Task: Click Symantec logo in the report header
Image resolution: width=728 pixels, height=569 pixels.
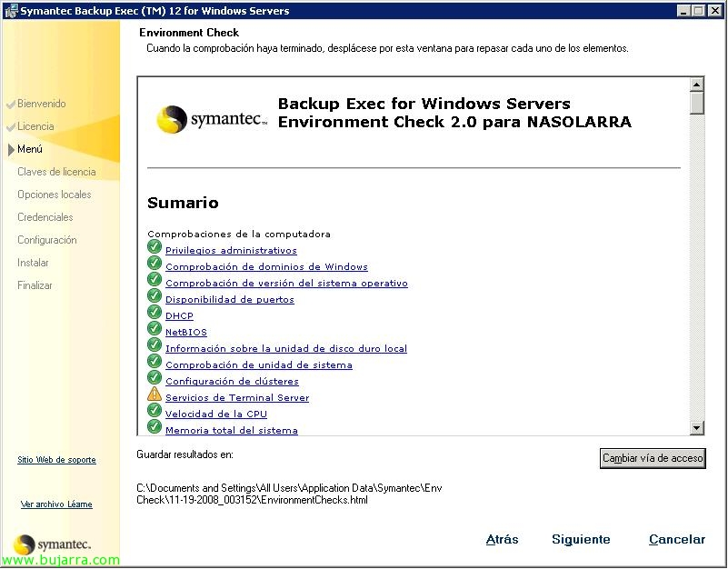Action: click(x=212, y=119)
